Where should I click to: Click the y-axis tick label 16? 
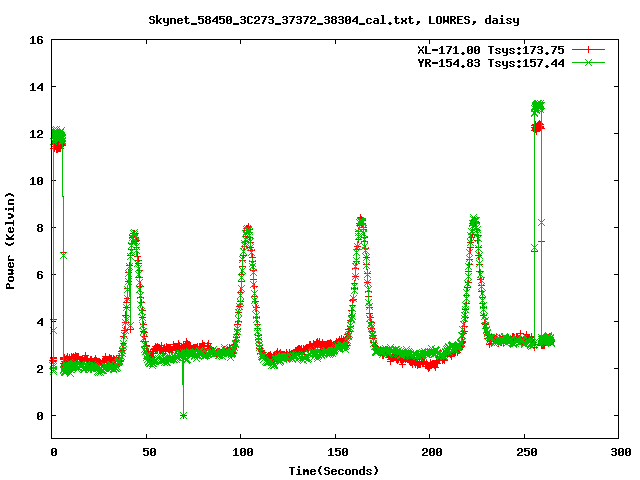[36, 40]
